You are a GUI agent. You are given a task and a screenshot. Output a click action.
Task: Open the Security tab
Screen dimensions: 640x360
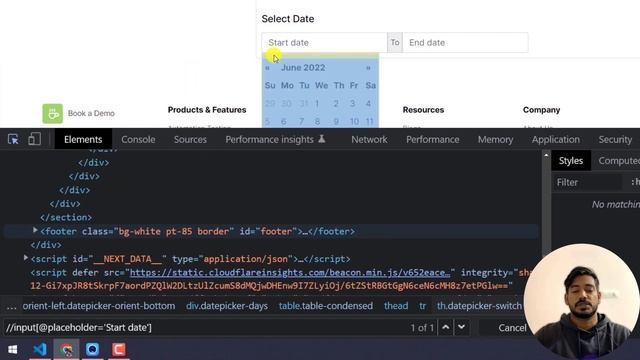coord(615,139)
